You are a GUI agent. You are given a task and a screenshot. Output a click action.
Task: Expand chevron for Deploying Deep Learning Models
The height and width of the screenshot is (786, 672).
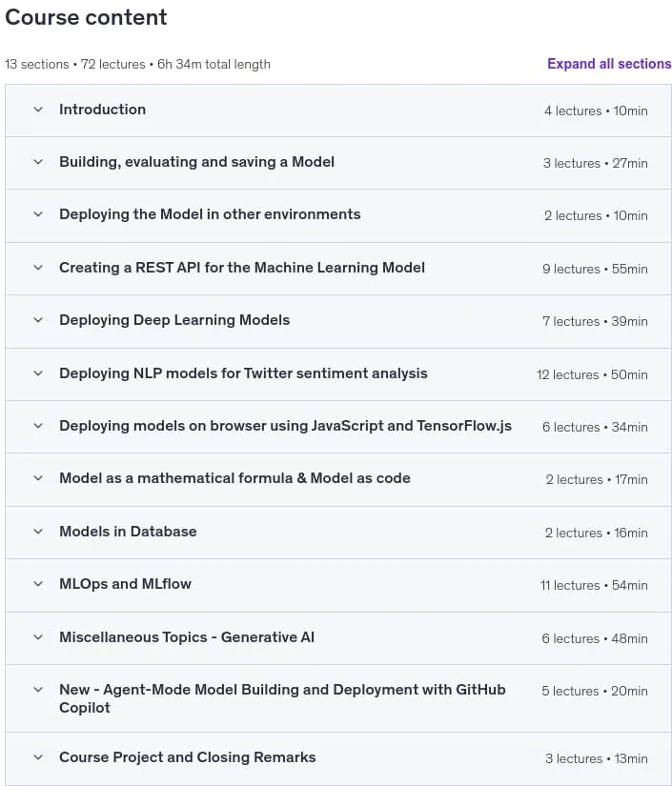coord(38,320)
